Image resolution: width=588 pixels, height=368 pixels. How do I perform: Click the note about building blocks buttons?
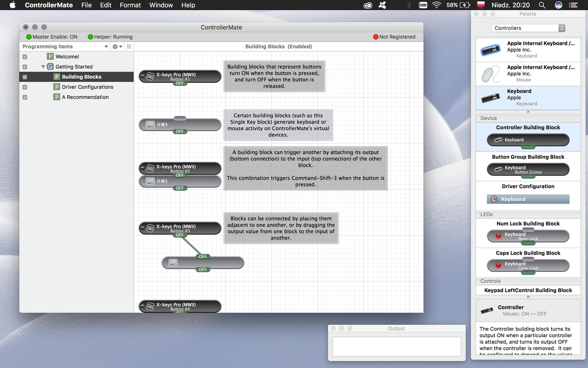click(x=274, y=76)
